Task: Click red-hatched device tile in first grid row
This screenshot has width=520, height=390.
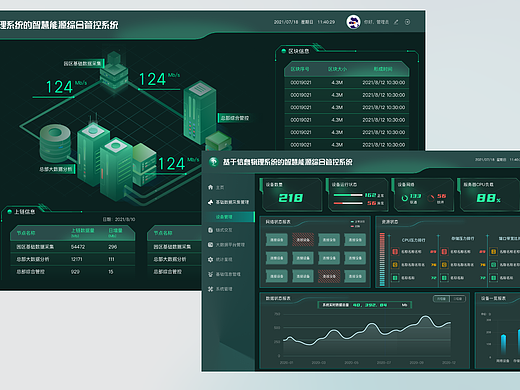Action: (303, 240)
